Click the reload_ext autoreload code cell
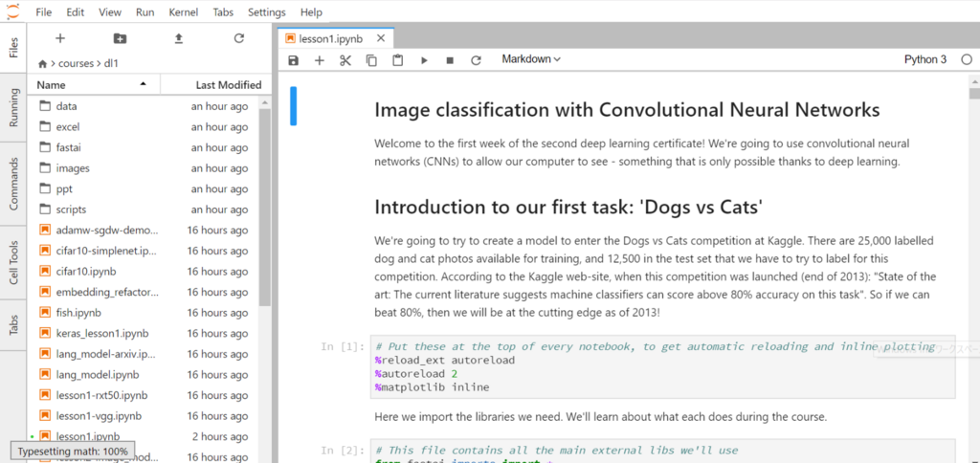This screenshot has width=980, height=463. point(662,366)
